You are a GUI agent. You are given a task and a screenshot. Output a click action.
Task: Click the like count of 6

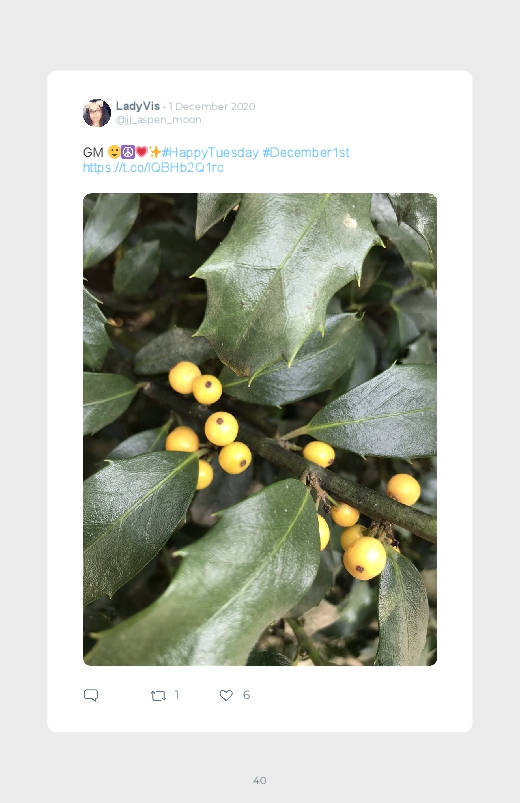246,695
